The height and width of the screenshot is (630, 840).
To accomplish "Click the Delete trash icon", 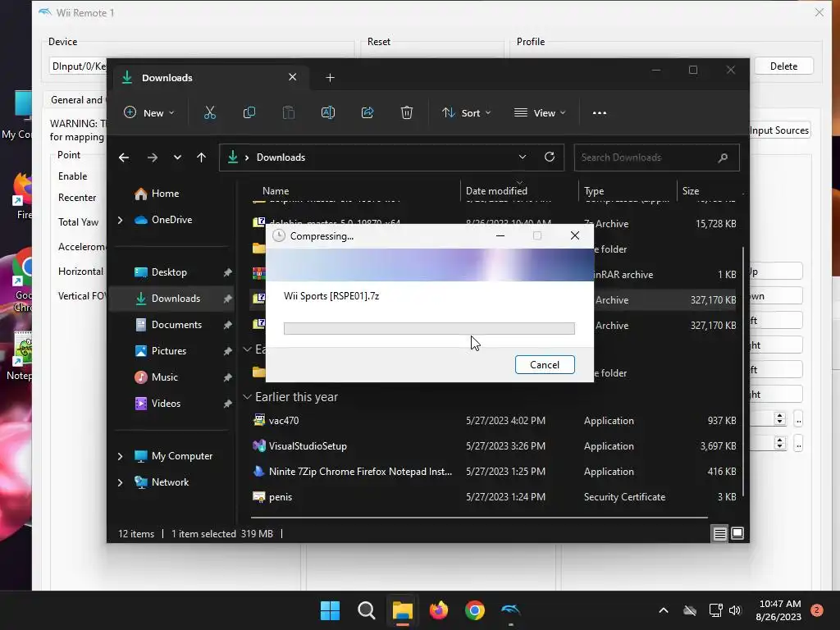I will tap(407, 112).
